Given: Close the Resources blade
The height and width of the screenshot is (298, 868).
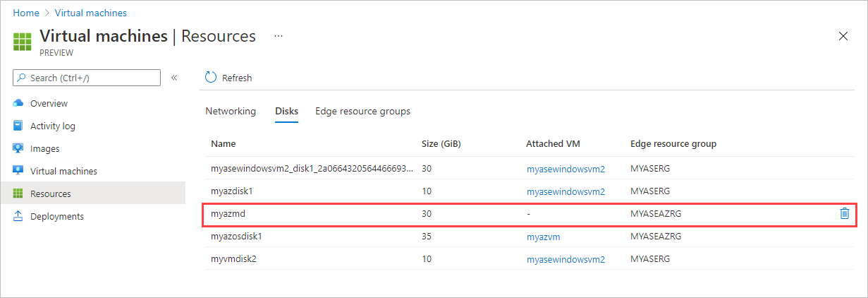Looking at the screenshot, I should pyautogui.click(x=843, y=36).
